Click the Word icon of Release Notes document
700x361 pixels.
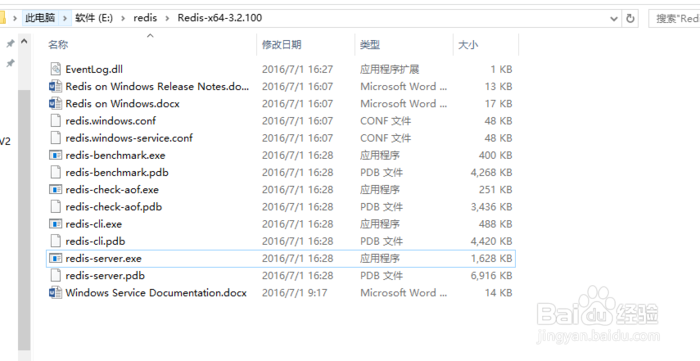point(55,86)
